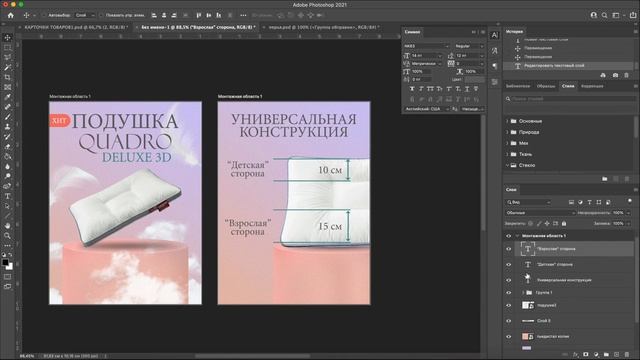Screen dimensions: 640x360
Task: Select the Crop tool
Action: pos(7,77)
